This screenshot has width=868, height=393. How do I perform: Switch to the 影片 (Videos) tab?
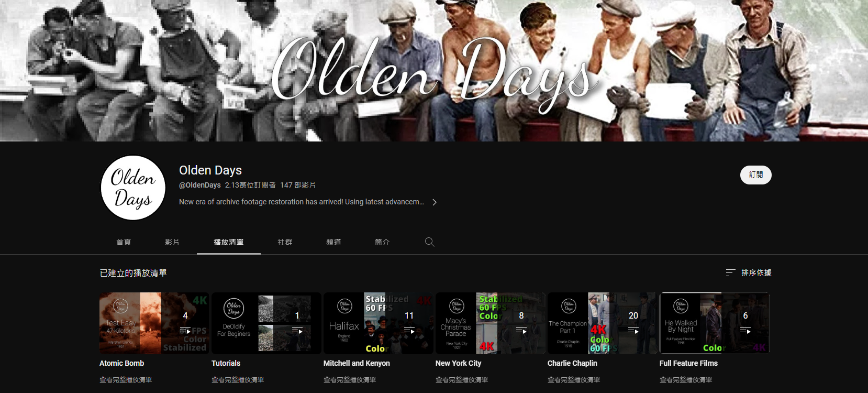(x=172, y=242)
